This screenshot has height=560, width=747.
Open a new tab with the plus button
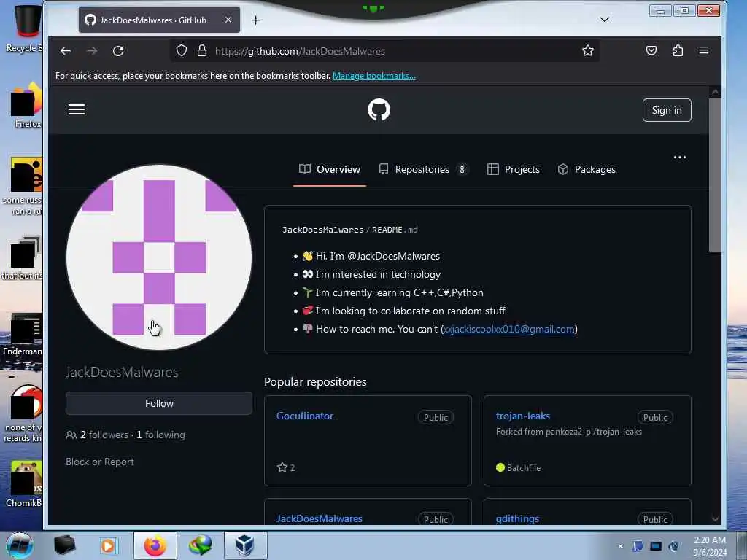pos(256,20)
